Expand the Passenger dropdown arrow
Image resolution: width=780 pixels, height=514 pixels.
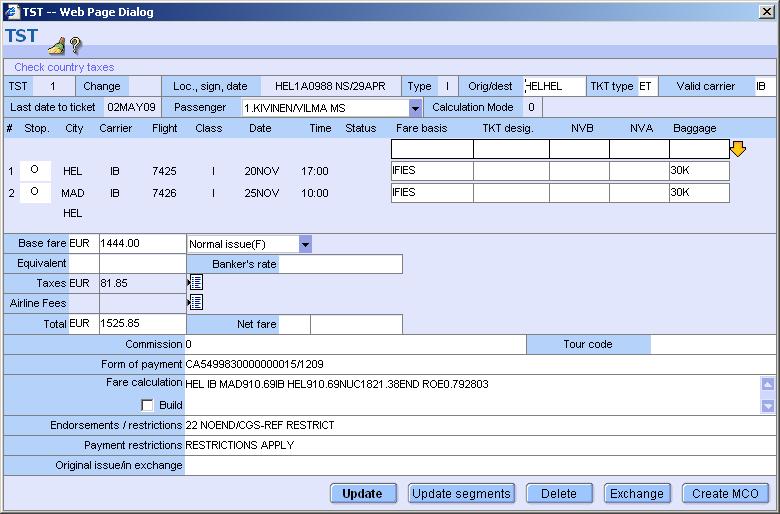[415, 108]
